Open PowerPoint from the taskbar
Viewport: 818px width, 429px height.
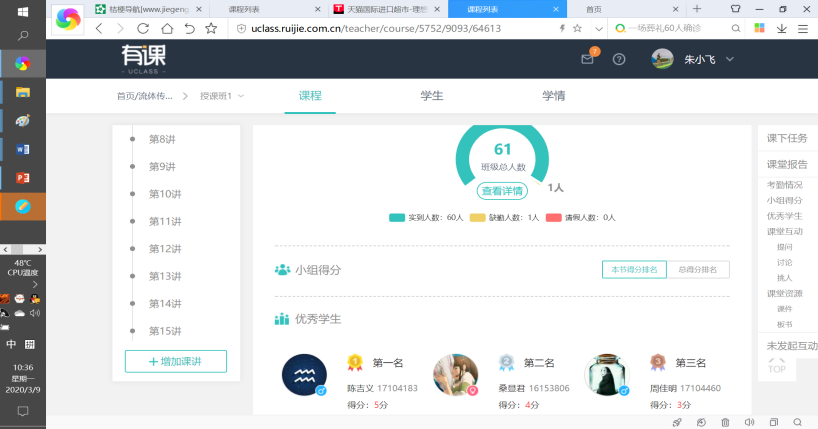point(22,177)
